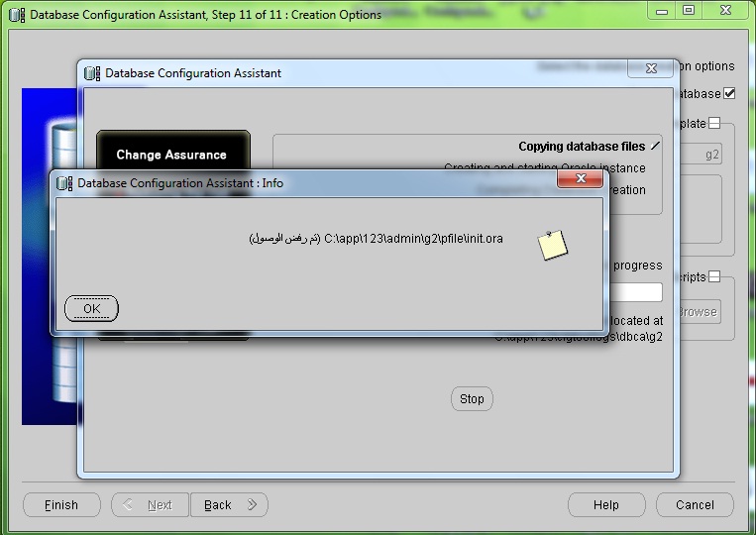The height and width of the screenshot is (535, 756).
Task: Toggle the database template checkbox
Action: tap(713, 124)
